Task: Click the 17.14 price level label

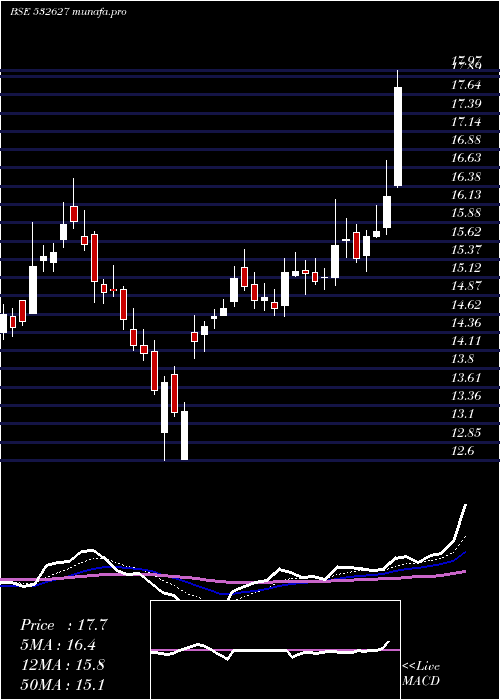Action: (466, 121)
